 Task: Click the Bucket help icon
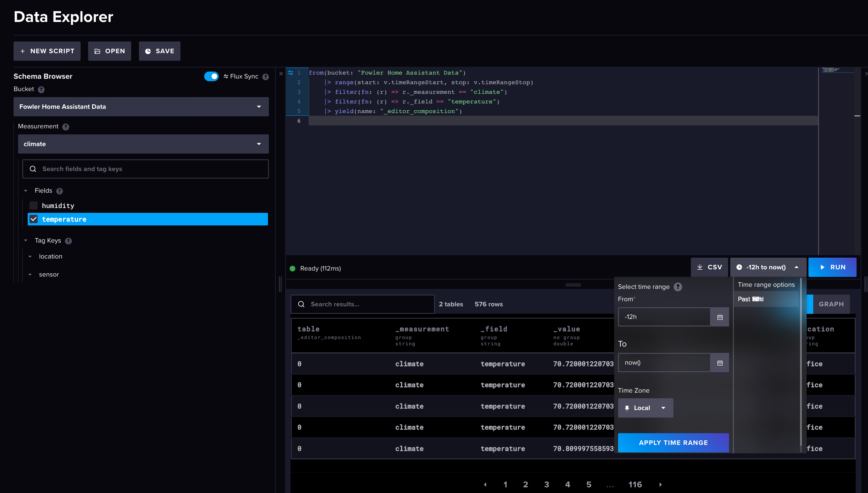pyautogui.click(x=41, y=89)
